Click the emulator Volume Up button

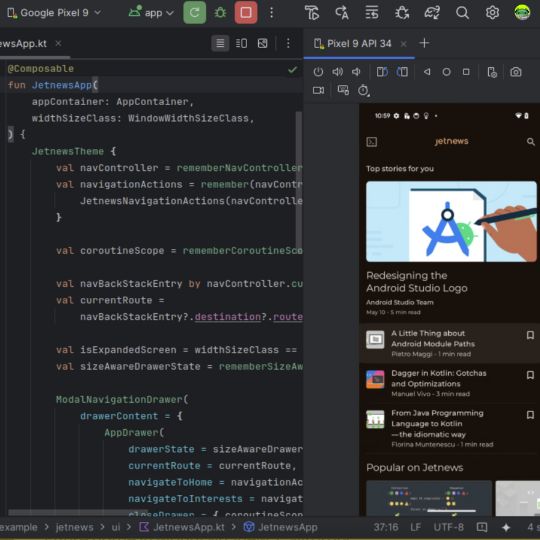338,72
